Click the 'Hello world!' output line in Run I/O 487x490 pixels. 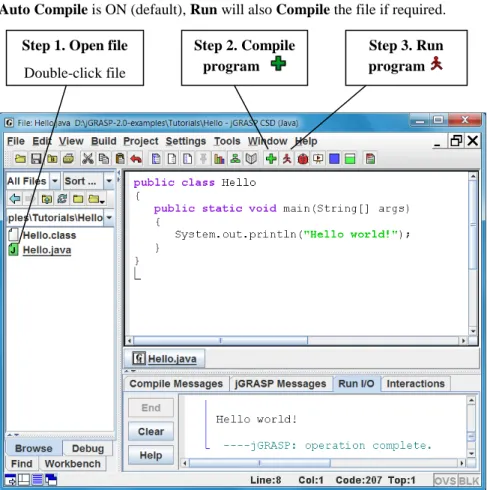[x=256, y=419]
